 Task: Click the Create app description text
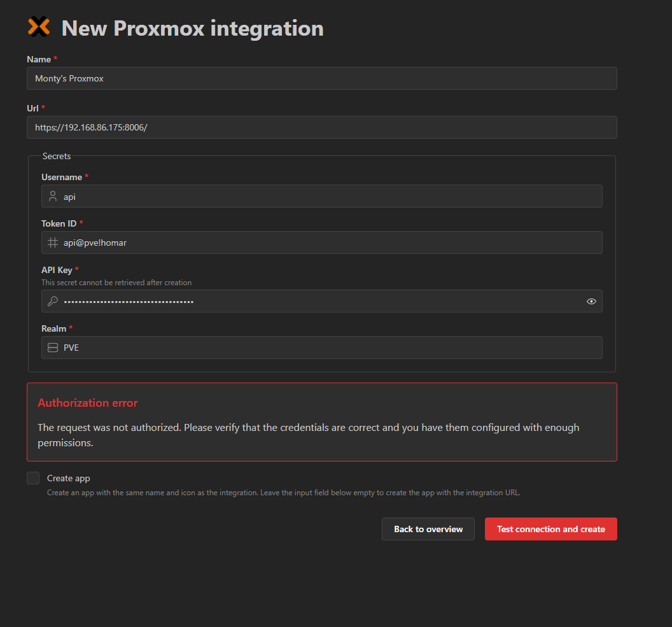tap(284, 493)
